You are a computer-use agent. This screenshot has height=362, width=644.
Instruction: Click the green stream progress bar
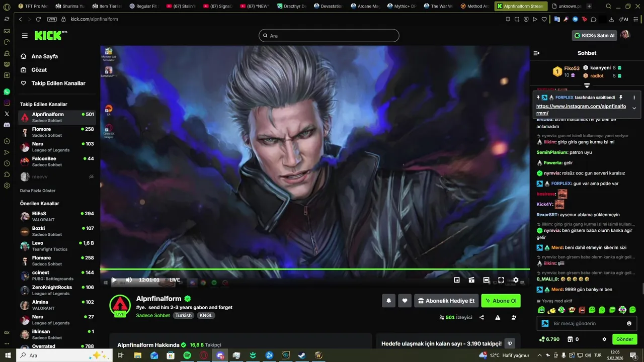pos(315,269)
